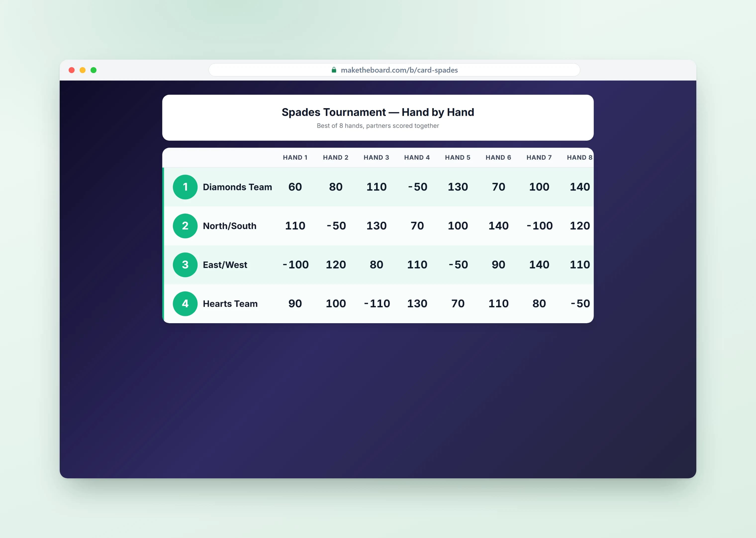This screenshot has height=538, width=756.
Task: Click East/West Hand 1 score -100
Action: [x=295, y=265]
